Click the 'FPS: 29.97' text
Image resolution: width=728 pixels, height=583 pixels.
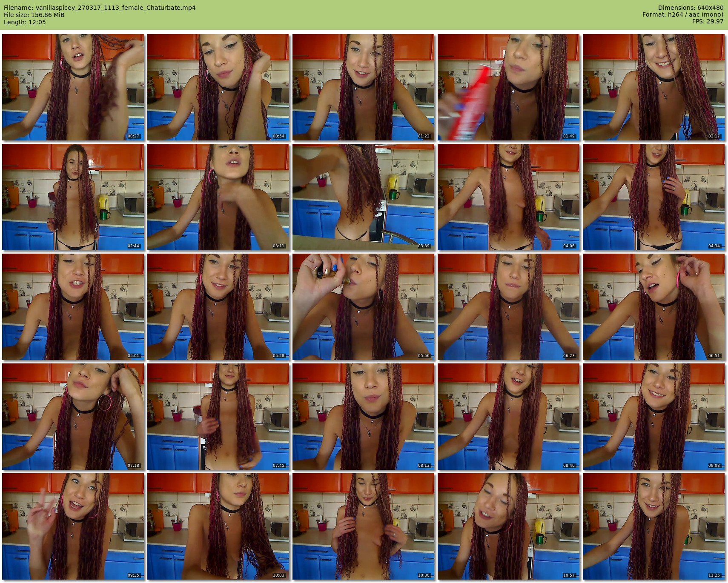[708, 22]
